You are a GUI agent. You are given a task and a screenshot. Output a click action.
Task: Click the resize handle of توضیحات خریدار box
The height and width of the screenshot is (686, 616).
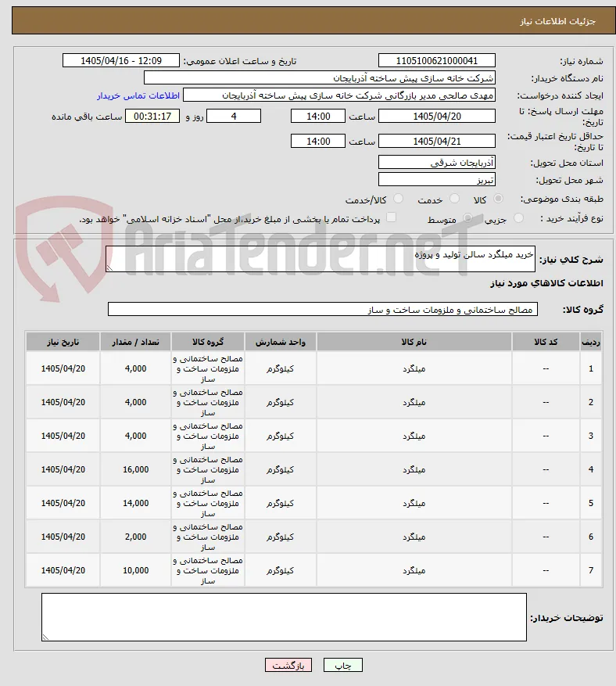pos(45,637)
